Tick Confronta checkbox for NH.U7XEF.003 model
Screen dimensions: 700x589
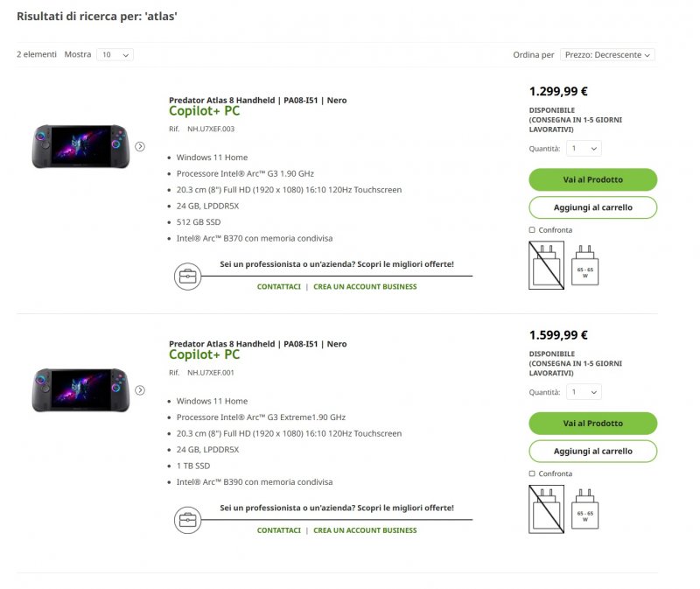tap(532, 230)
